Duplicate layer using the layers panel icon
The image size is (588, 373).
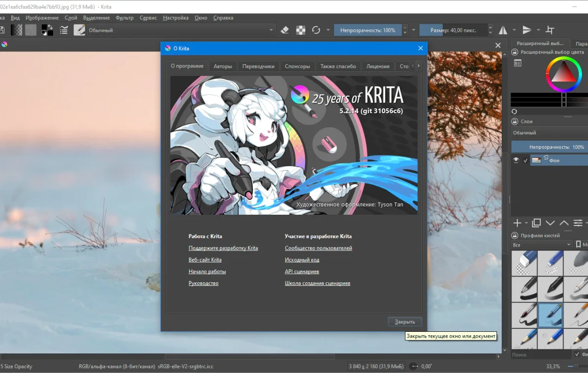click(536, 223)
